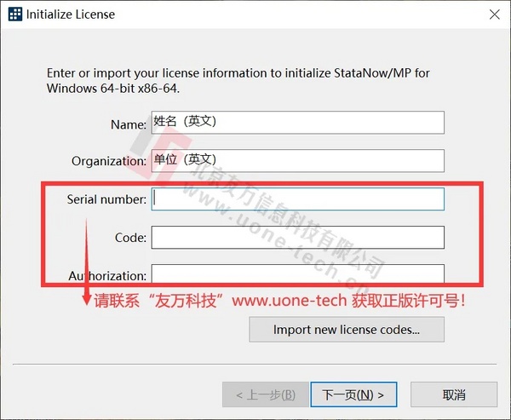Close the Initialize License window
511x420 pixels.
[494, 14]
